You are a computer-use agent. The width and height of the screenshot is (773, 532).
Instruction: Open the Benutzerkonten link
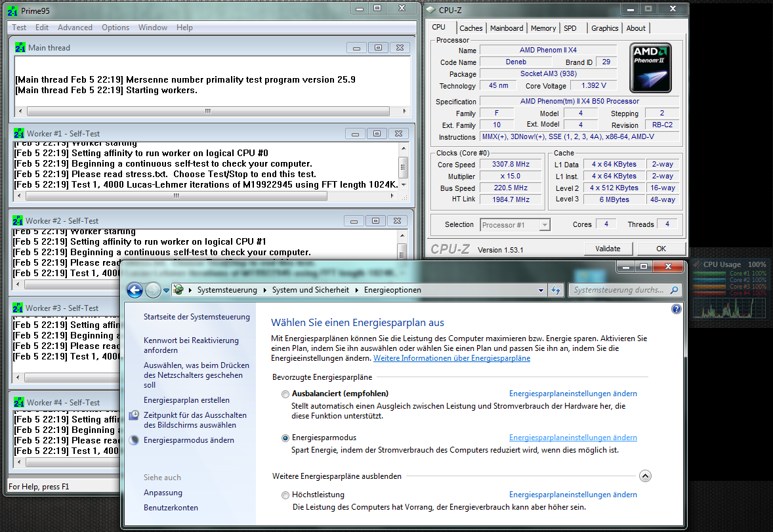171,508
